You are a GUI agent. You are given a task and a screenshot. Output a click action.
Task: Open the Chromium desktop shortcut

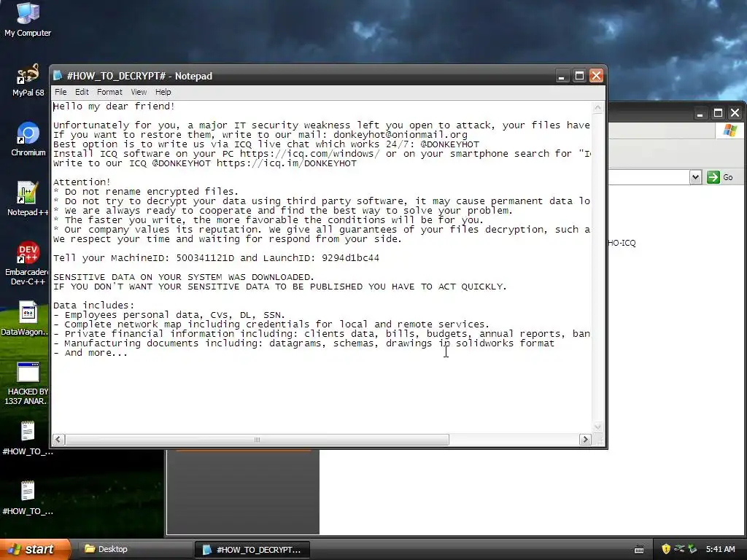(28, 139)
